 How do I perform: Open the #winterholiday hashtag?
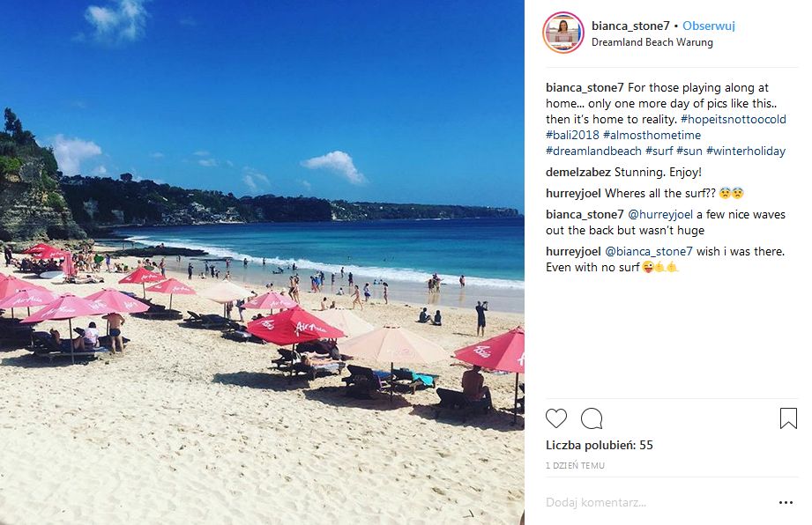746,151
